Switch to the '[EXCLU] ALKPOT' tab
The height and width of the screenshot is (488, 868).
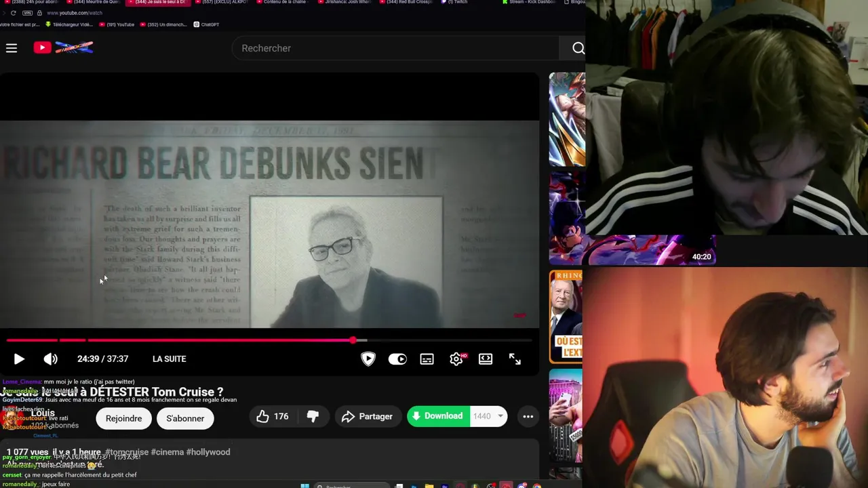[221, 2]
